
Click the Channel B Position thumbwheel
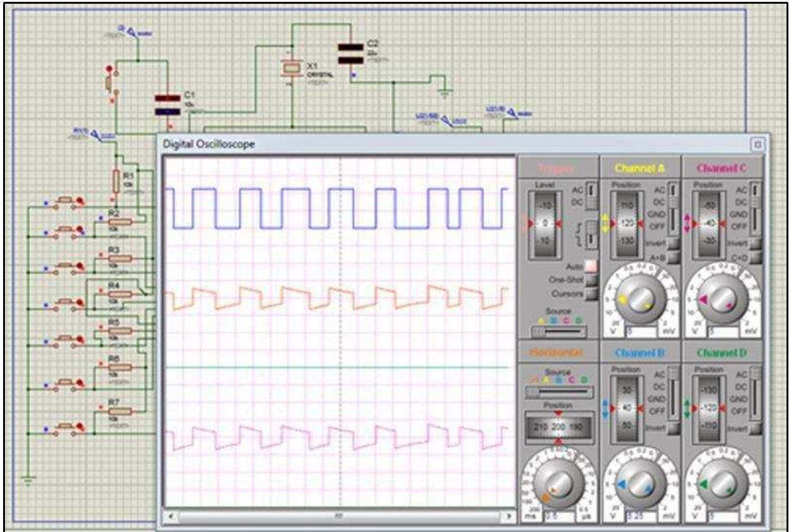tap(627, 409)
